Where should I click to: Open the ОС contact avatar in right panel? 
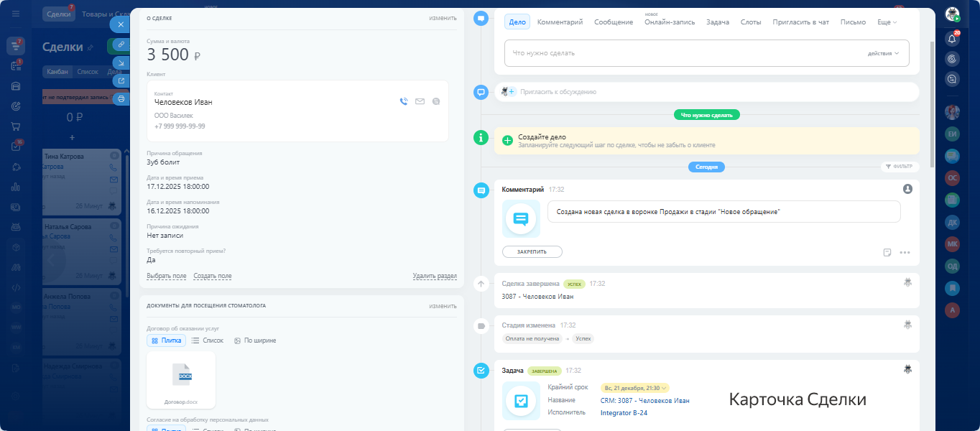tap(953, 177)
